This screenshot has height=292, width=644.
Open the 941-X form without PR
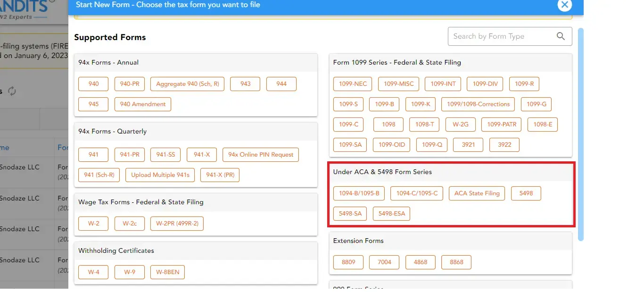[202, 155]
